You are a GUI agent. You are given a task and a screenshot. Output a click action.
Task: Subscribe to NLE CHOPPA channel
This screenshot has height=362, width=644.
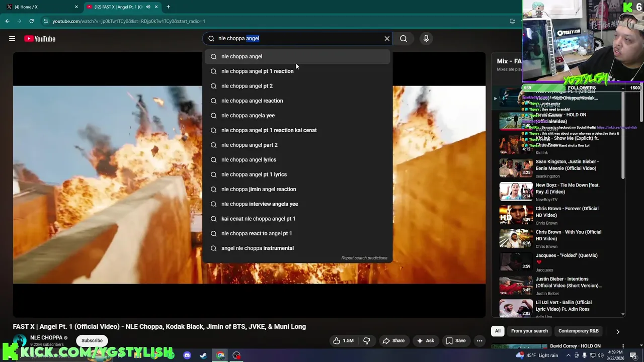(x=92, y=340)
